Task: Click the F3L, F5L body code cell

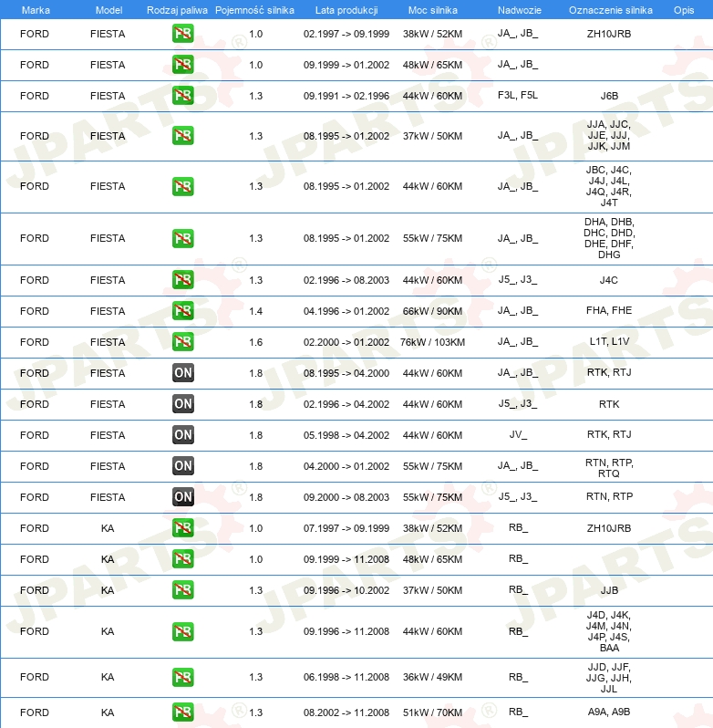Action: coord(518,95)
